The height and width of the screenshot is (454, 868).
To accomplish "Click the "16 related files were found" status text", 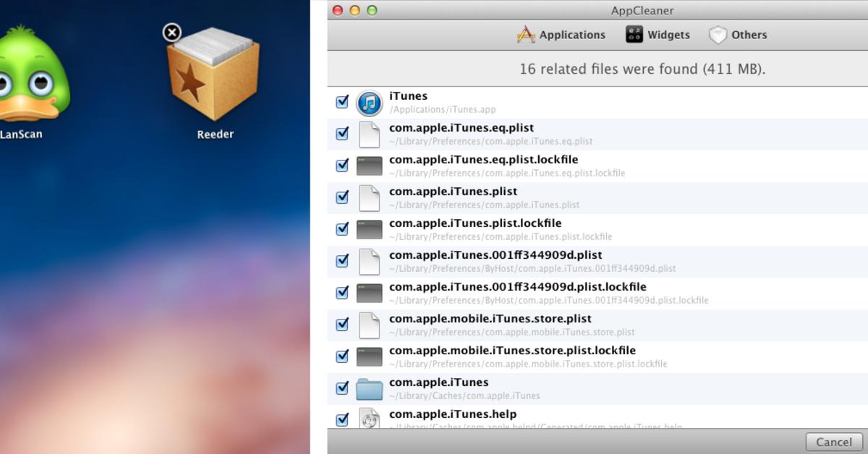I will point(642,69).
